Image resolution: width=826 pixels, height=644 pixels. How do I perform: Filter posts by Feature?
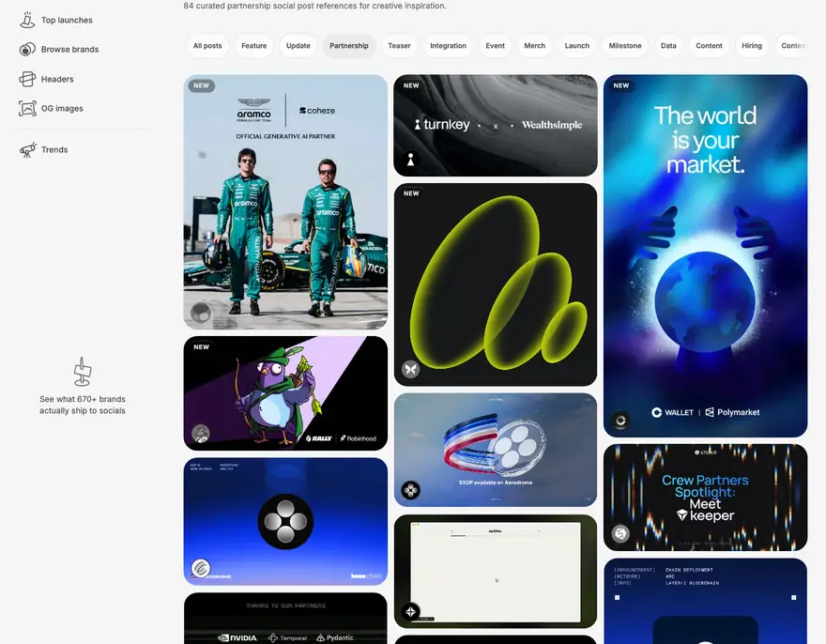tap(254, 46)
